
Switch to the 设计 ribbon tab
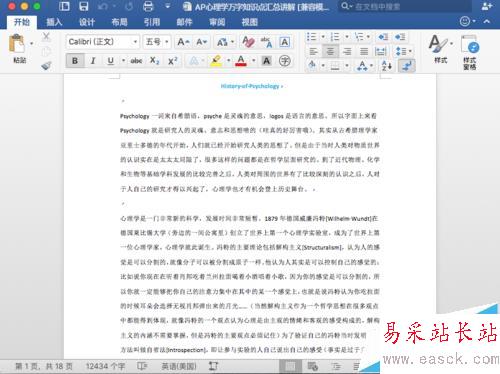[x=87, y=22]
